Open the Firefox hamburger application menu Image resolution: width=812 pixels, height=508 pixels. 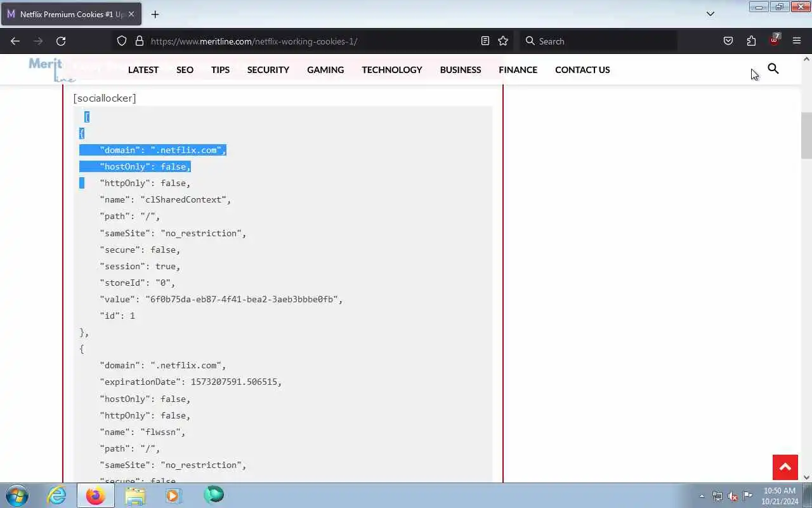click(797, 41)
